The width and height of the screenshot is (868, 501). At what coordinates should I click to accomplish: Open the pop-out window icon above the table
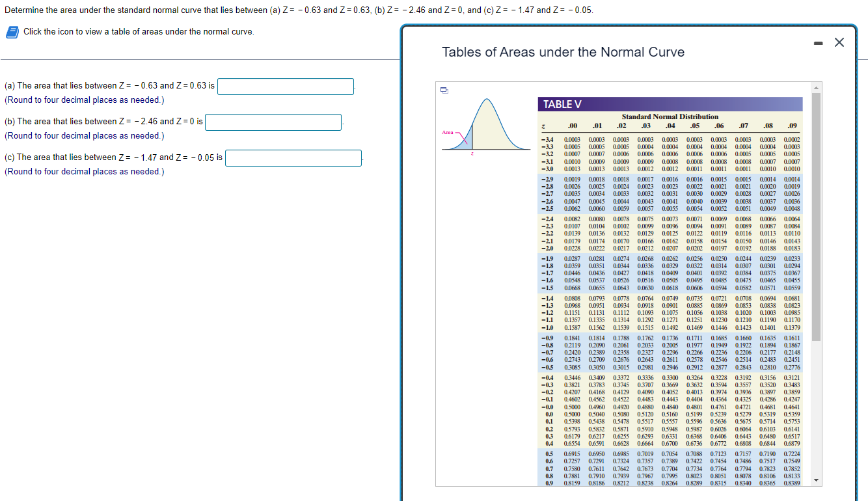(444, 91)
